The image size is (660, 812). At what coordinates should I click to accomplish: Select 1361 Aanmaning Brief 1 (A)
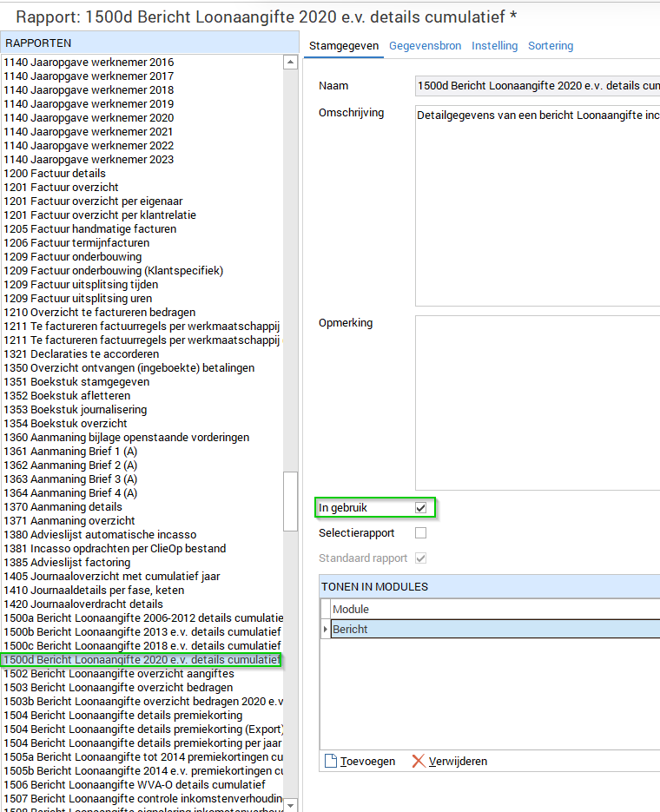70,452
